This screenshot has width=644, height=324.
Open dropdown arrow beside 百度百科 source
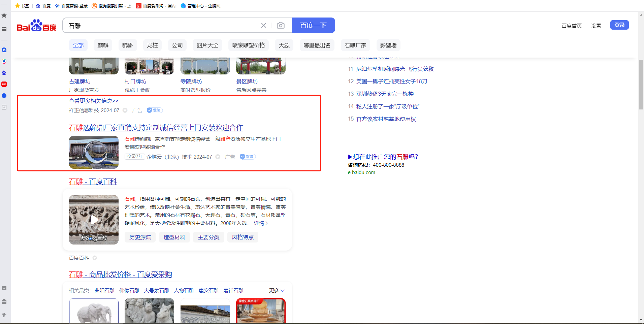[95, 258]
